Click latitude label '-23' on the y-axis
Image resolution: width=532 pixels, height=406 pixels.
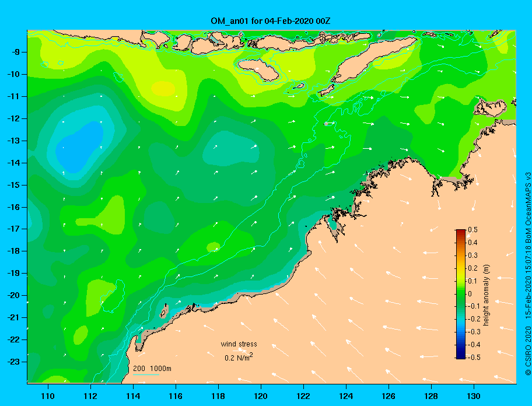click(x=14, y=362)
